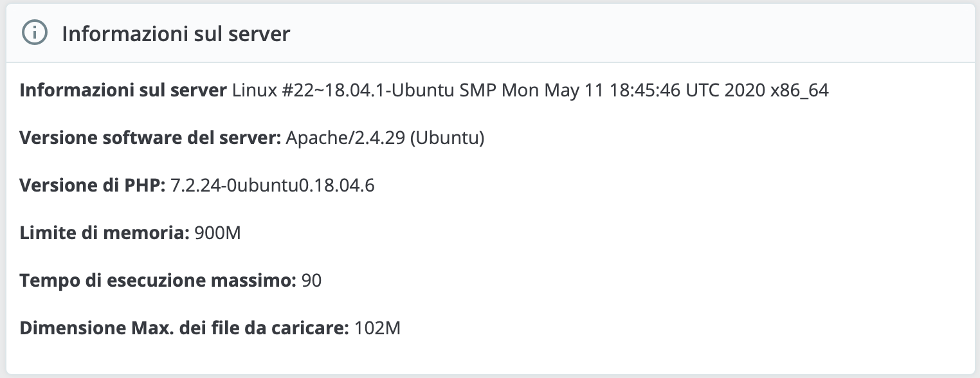Click the "SMP" text in kernel info
This screenshot has height=378, width=980.
click(x=478, y=91)
